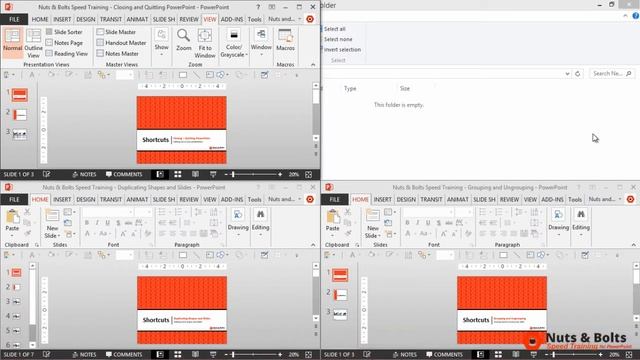Open FILE tab in top-left PowerPoint window
Screen dimensions: 640x360
pyautogui.click(x=14, y=19)
